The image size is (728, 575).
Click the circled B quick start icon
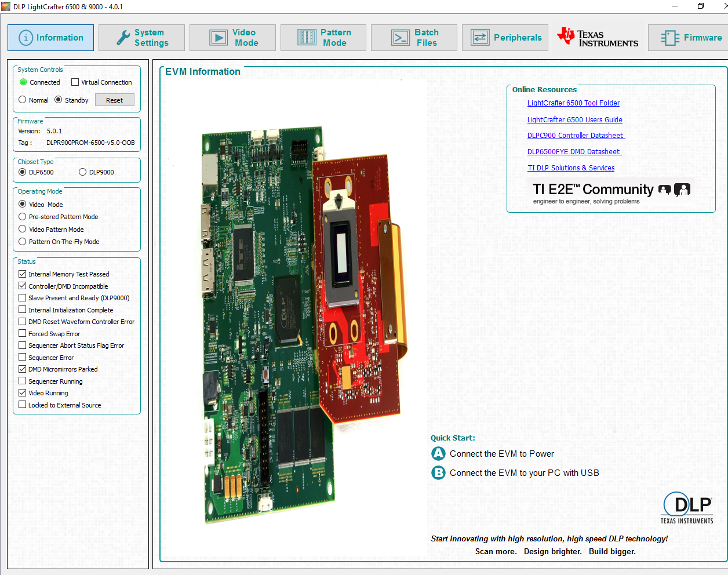[438, 473]
